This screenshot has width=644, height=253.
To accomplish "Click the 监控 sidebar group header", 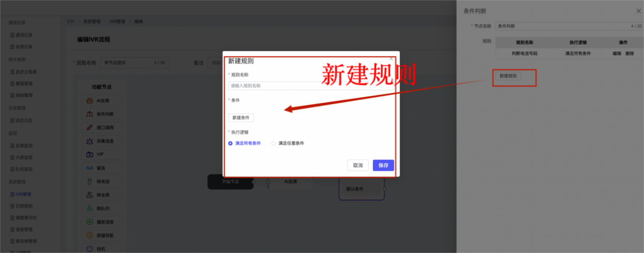I will tap(13, 133).
